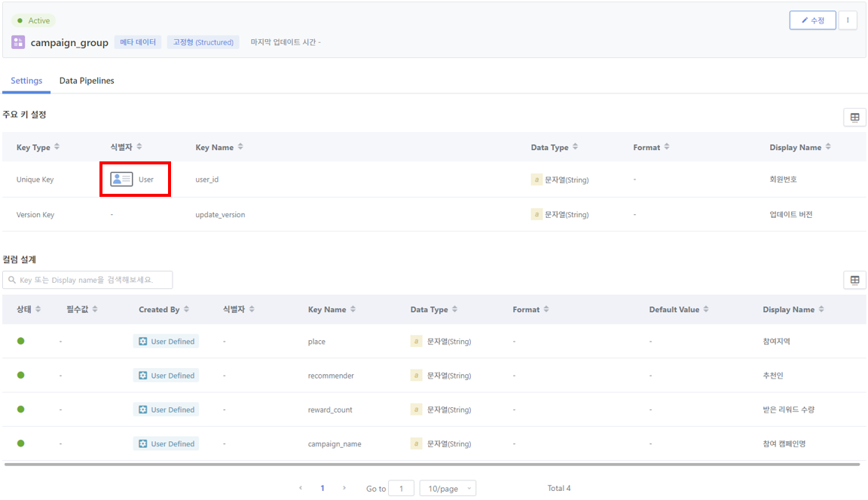868x500 pixels.
Task: Click the User Defined badge for place
Action: point(166,342)
